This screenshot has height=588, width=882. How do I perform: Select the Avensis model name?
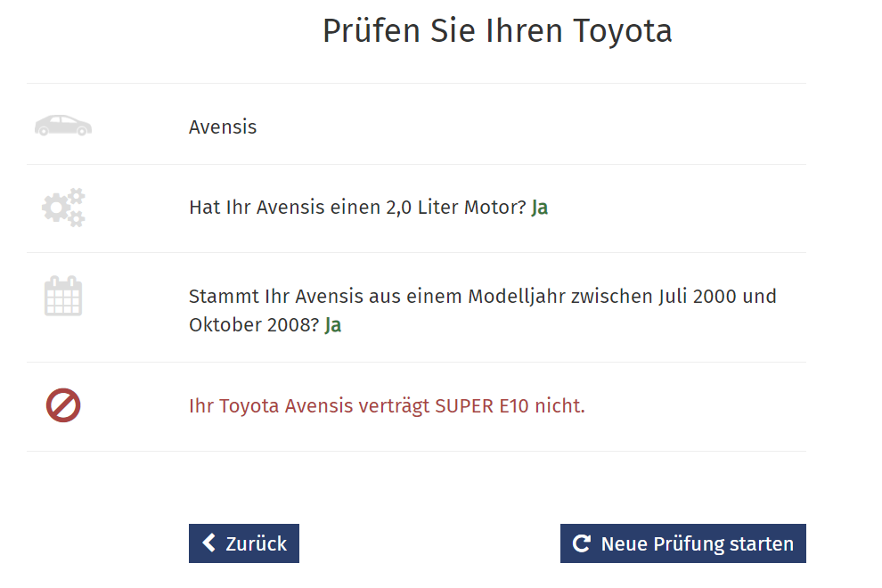(x=223, y=127)
